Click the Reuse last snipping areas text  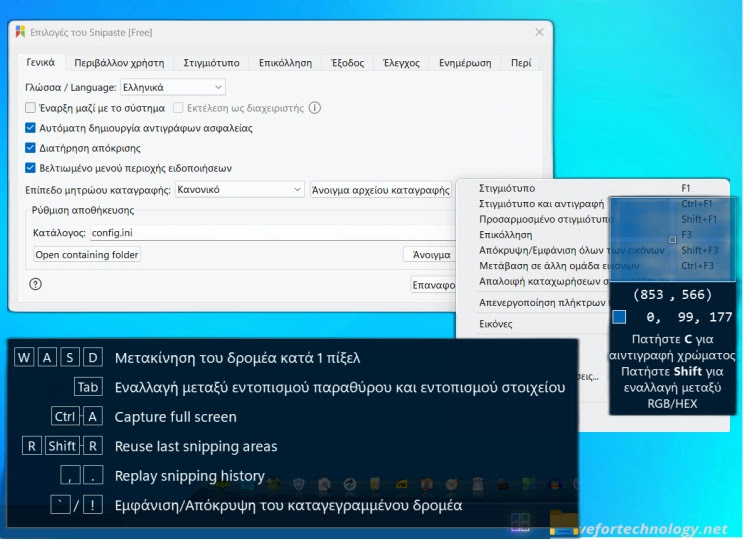(x=196, y=446)
